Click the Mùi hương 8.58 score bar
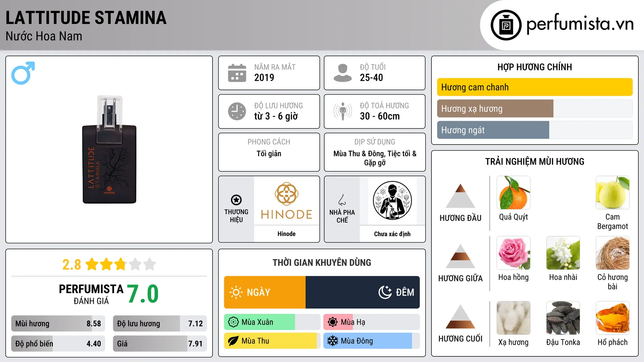 (x=58, y=323)
